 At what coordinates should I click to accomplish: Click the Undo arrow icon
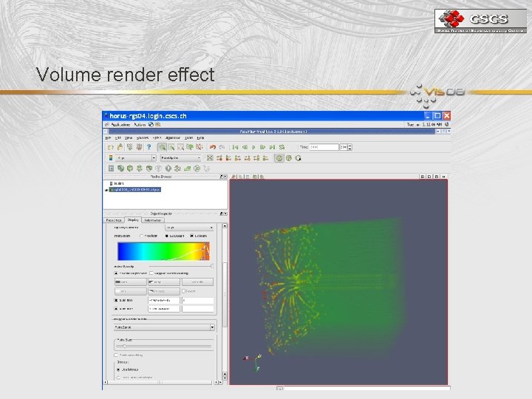tap(213, 147)
